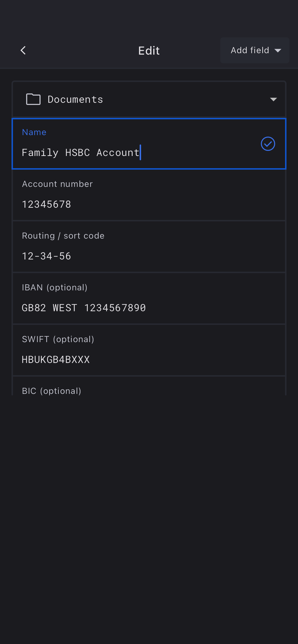Screen dimensions: 298x644
Task: Click the Edit page title
Action: pos(149,51)
